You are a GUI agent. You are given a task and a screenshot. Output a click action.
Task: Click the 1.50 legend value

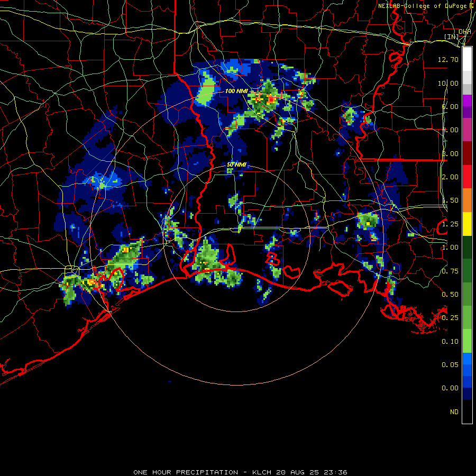coord(450,200)
